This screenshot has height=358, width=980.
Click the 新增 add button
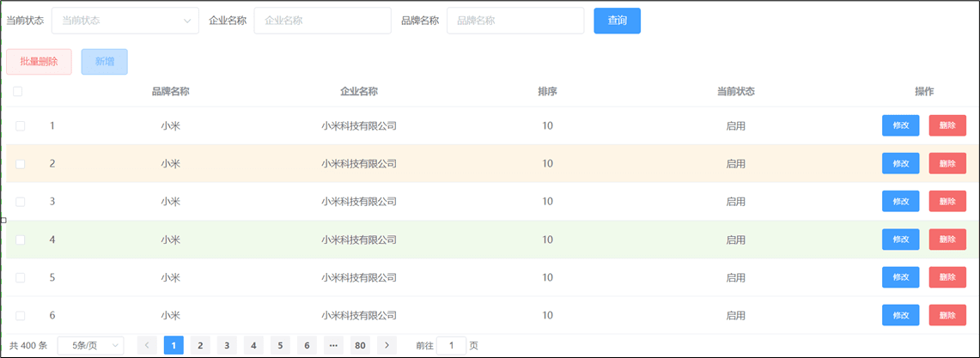[104, 62]
